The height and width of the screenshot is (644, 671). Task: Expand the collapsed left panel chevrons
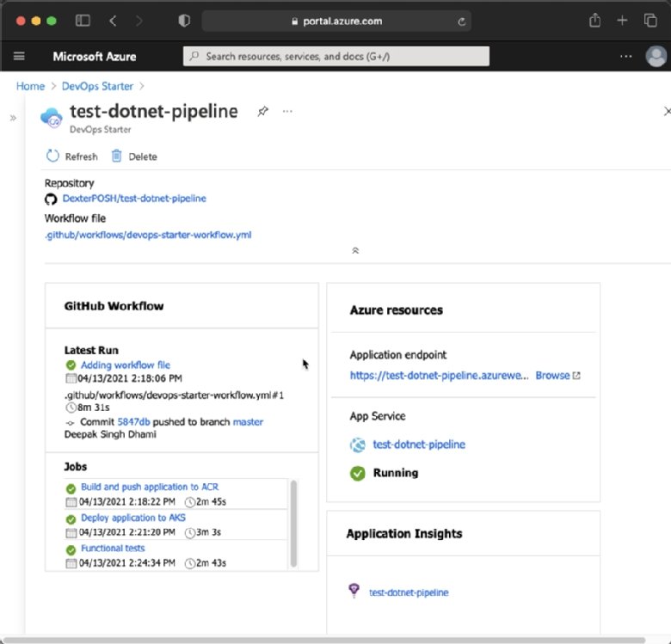coord(13,118)
